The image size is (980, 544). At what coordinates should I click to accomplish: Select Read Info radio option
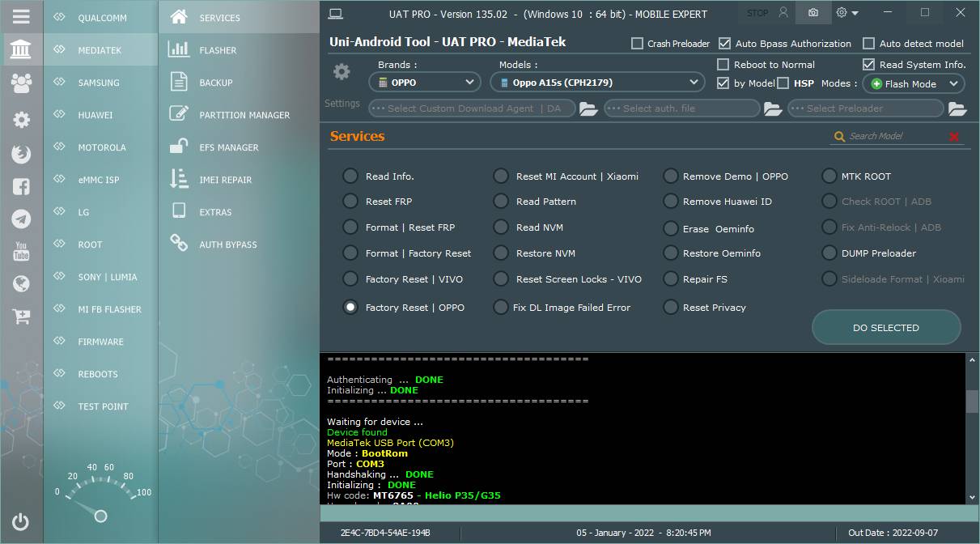coord(350,176)
